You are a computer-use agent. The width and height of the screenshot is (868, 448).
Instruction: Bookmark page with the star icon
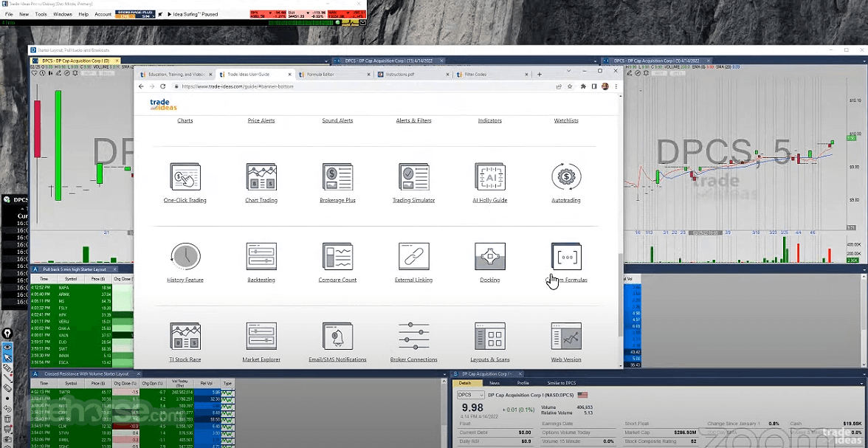click(570, 86)
